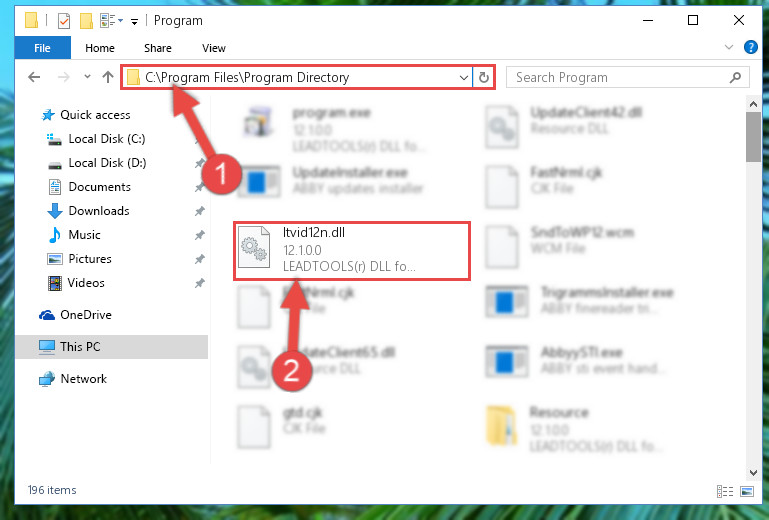
Task: Open Local Disk (C:) in sidebar
Action: pyautogui.click(x=96, y=139)
